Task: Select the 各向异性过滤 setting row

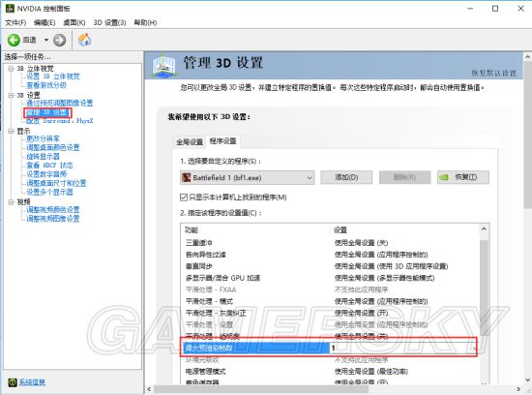Action: pyautogui.click(x=331, y=255)
